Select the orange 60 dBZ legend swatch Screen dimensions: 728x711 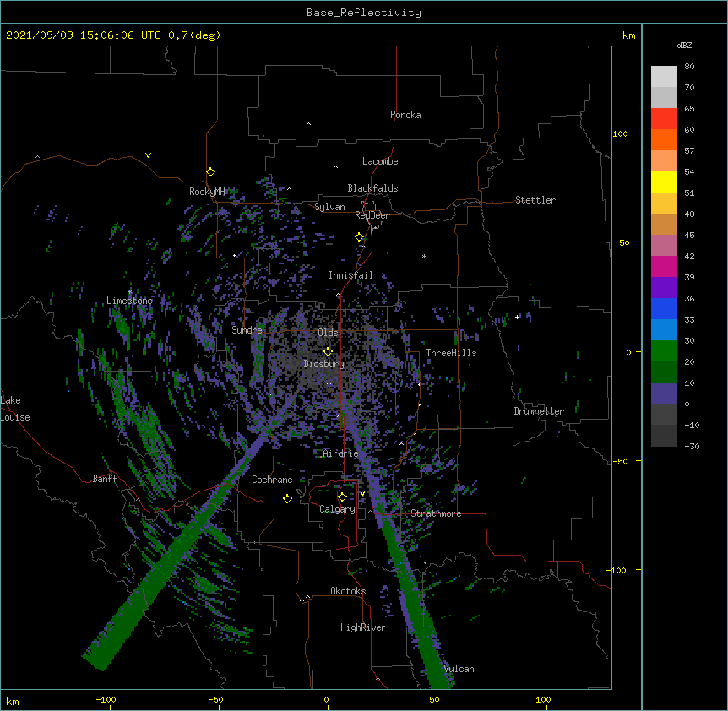point(664,139)
